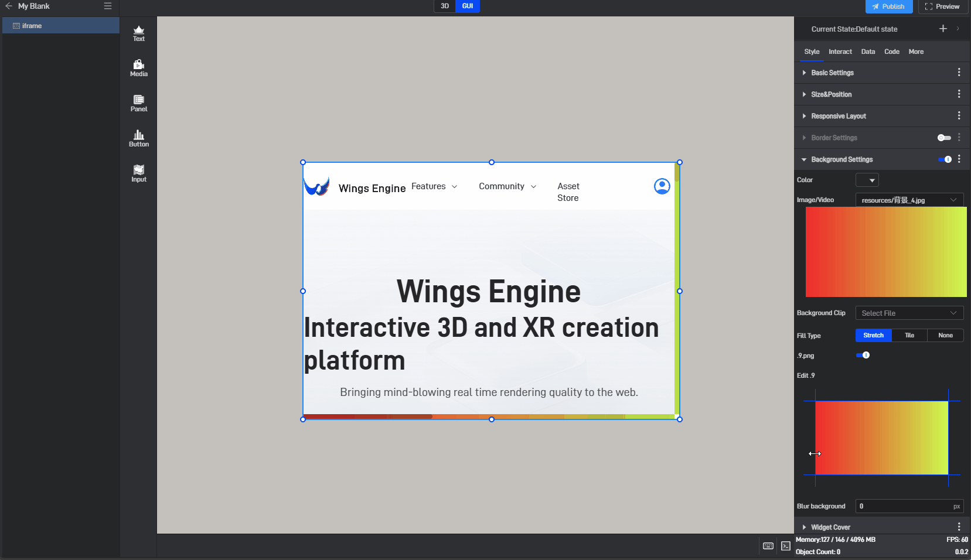Switch to the Style tab
Viewport: 971px width, 560px height.
click(x=812, y=52)
